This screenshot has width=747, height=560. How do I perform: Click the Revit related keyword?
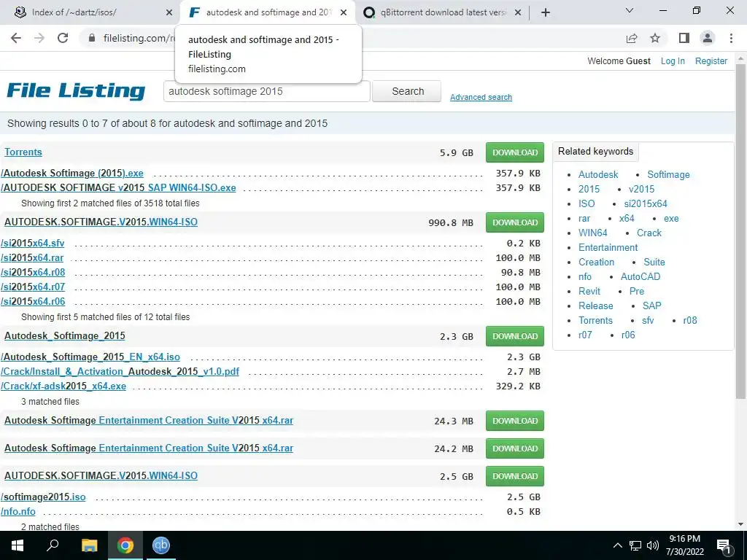coord(589,292)
